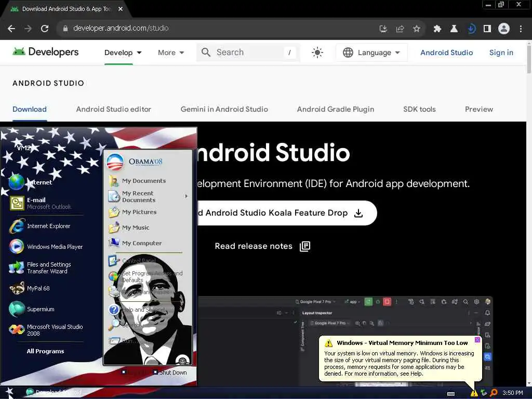The image size is (532, 399).
Task: Click the Start button on taskbar
Action: coord(9,393)
